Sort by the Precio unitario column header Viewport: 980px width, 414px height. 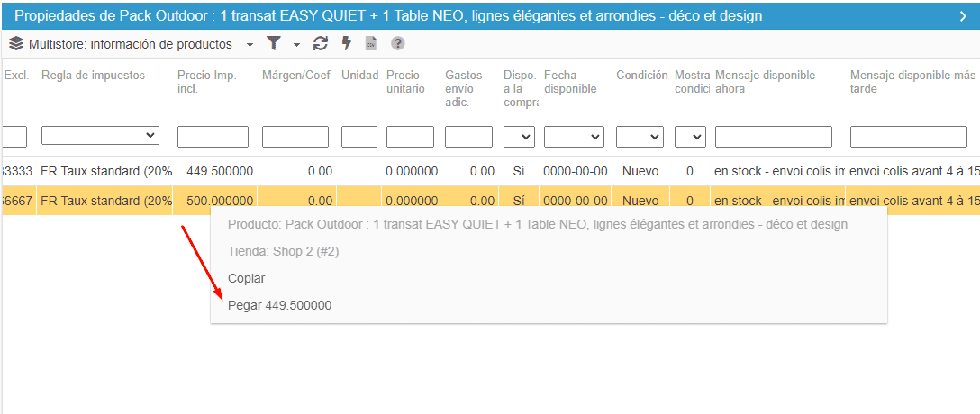(x=405, y=82)
